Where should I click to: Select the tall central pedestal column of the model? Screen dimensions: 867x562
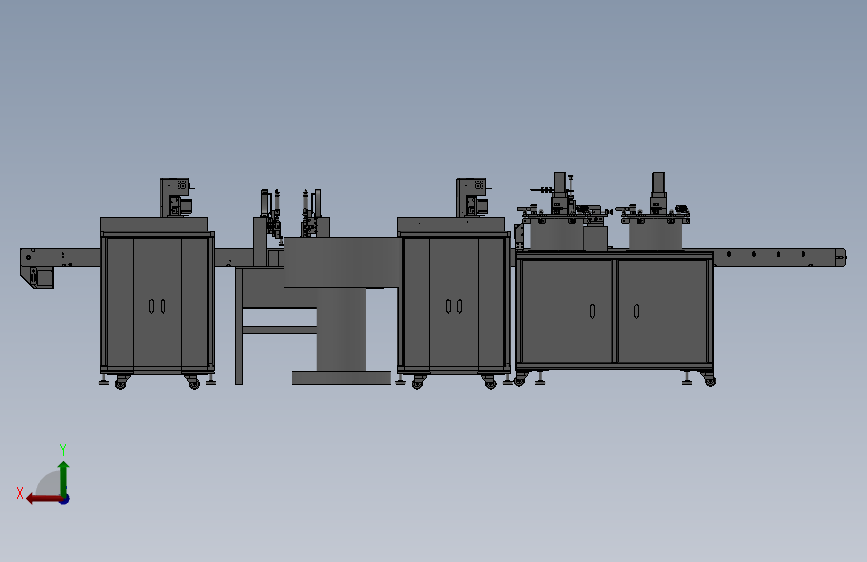click(341, 330)
